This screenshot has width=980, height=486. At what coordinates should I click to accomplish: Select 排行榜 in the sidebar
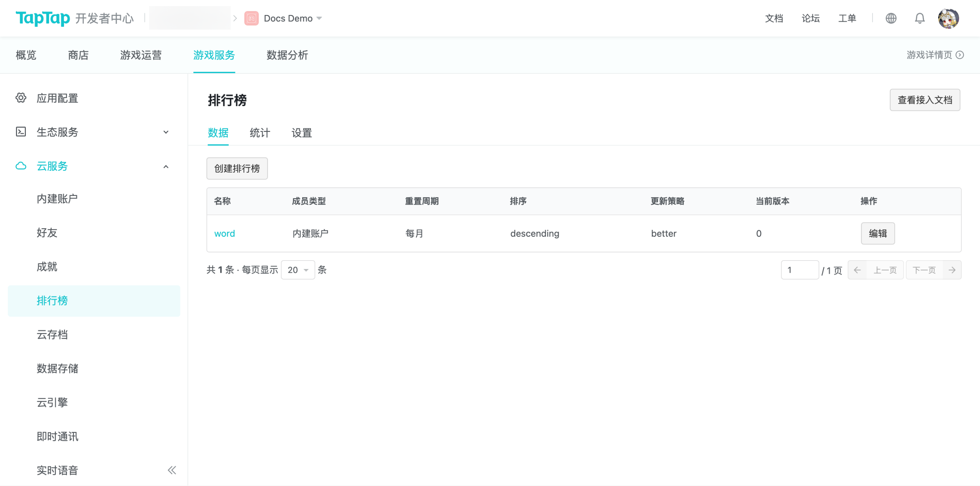click(x=52, y=301)
